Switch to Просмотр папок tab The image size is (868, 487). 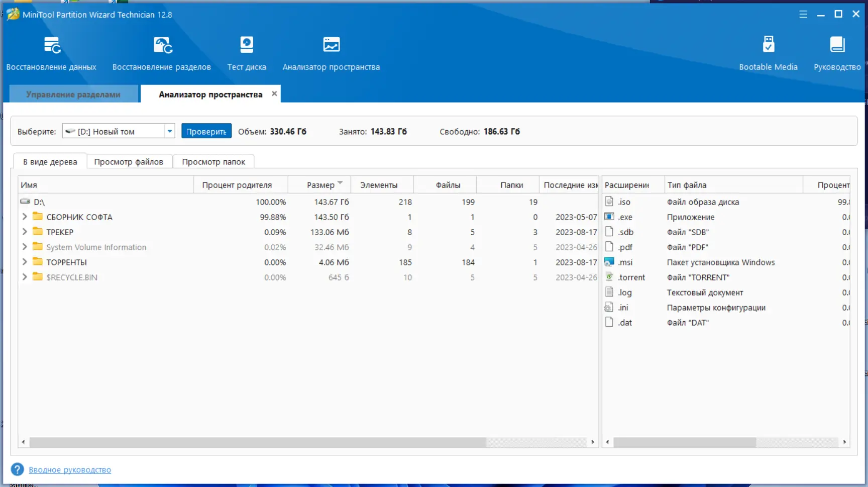point(213,161)
